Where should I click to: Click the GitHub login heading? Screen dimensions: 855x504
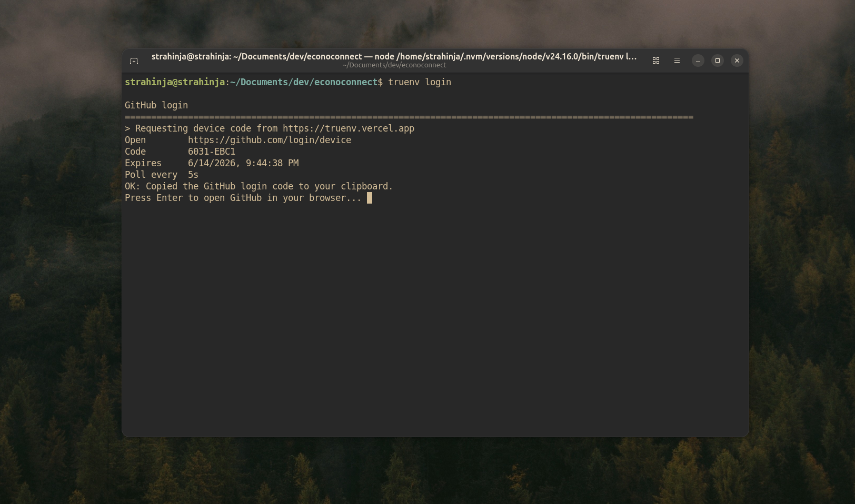pos(156,105)
